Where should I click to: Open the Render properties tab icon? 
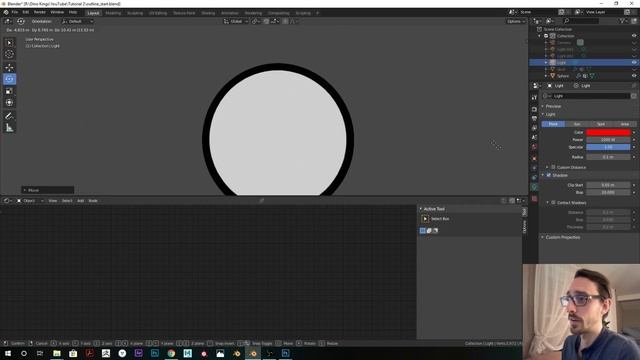click(534, 109)
